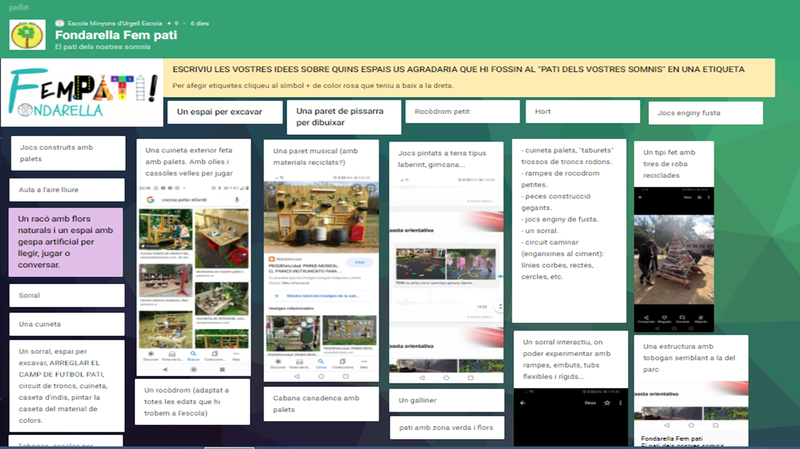
Task: Click search icon in paret musical screenshot
Action: [321, 363]
